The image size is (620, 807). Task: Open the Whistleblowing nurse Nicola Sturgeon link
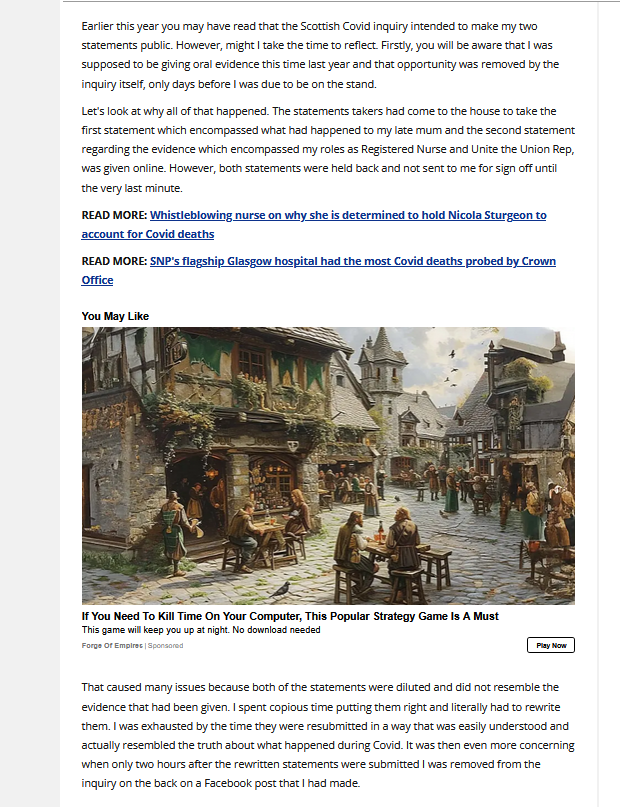(314, 224)
